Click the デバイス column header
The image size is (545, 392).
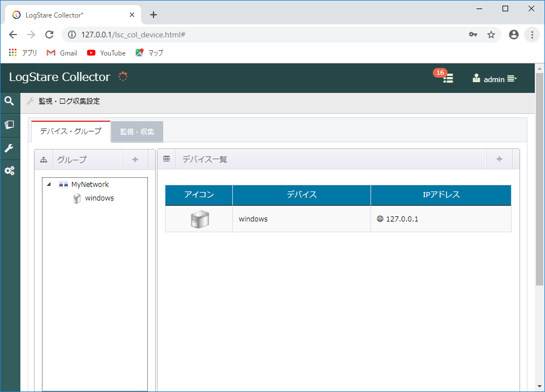(x=302, y=195)
